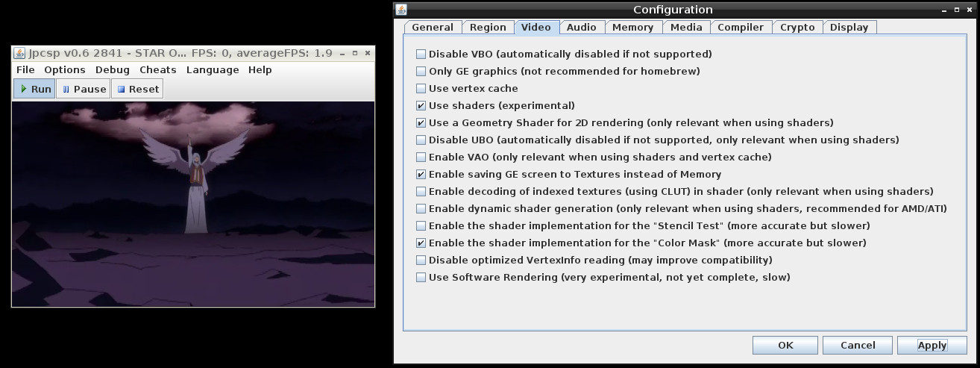Switch to the Audio tab
The image size is (980, 368).
click(582, 27)
